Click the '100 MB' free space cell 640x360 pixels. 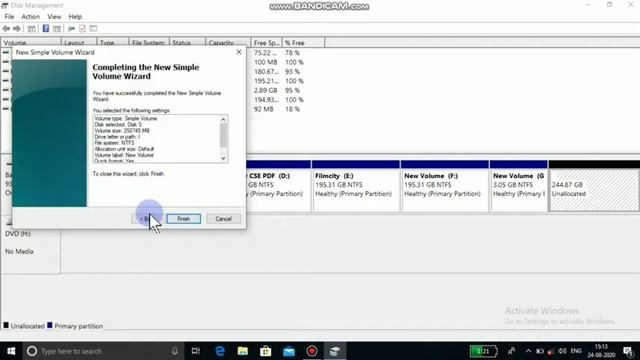(266, 62)
